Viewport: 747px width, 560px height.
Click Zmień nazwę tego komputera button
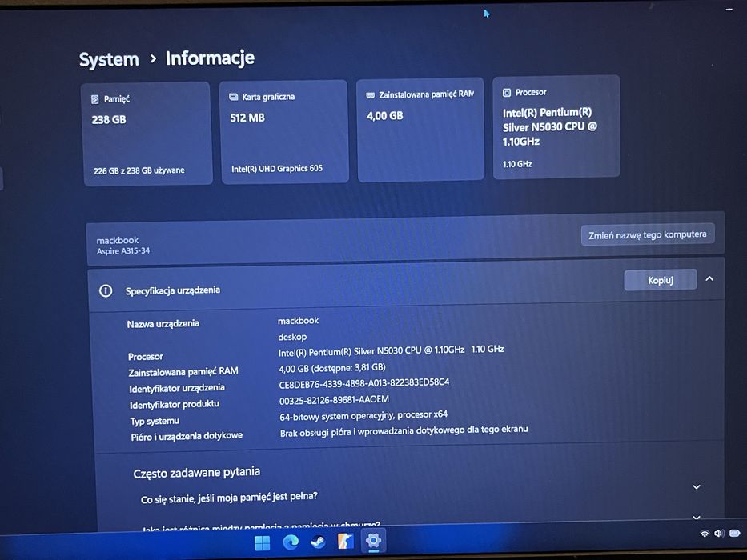648,234
